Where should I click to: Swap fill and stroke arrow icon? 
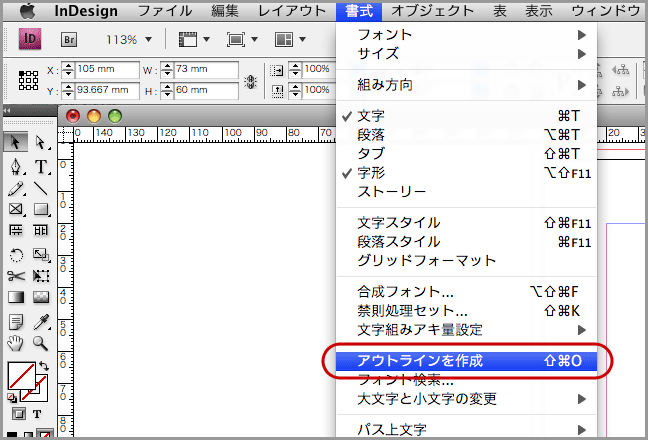(44, 366)
